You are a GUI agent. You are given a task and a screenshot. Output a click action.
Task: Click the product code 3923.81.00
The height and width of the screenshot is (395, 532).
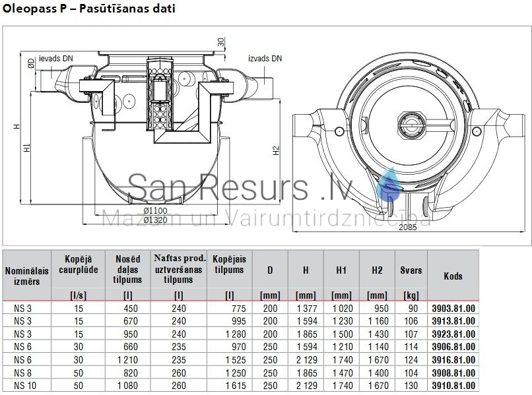click(453, 334)
